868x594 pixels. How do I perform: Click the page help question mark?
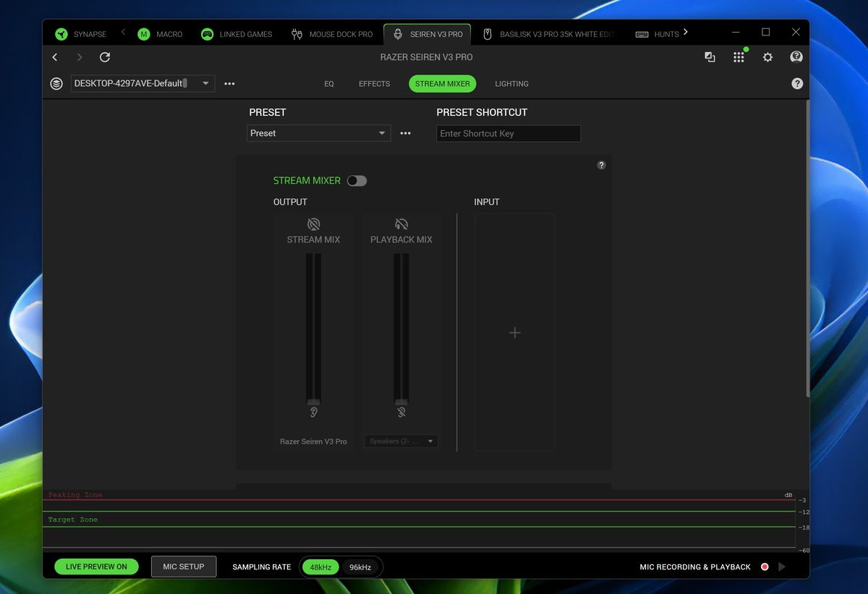click(x=797, y=84)
